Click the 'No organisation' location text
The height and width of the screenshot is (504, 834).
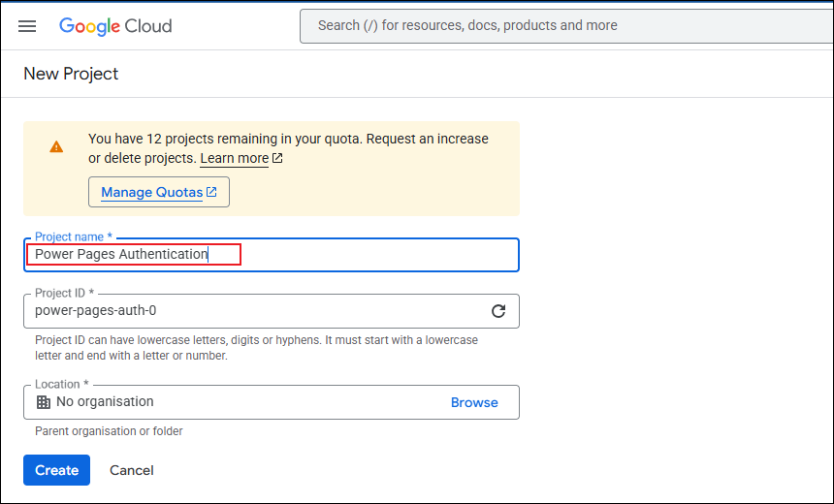[105, 401]
